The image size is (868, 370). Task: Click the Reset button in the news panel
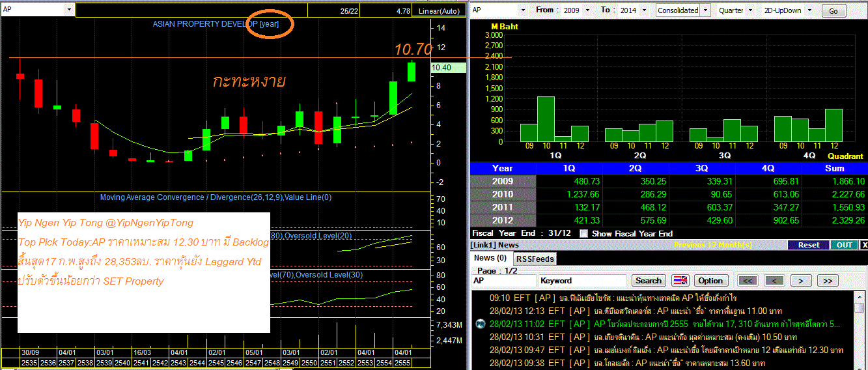(x=808, y=245)
